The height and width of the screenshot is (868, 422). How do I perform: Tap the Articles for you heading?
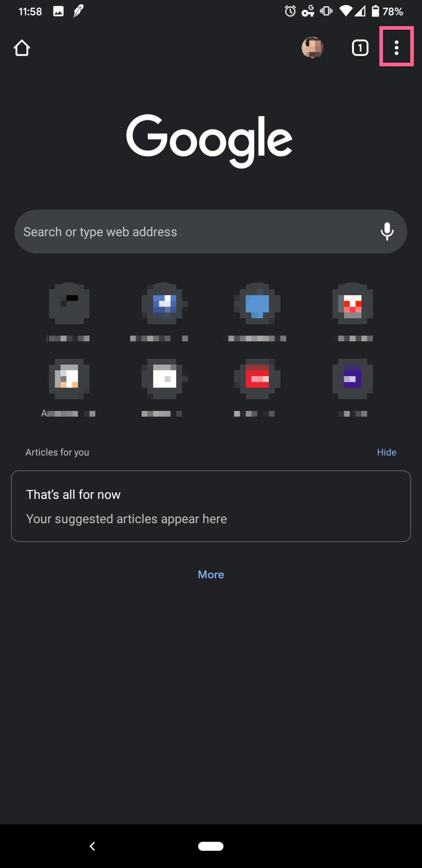tap(57, 452)
